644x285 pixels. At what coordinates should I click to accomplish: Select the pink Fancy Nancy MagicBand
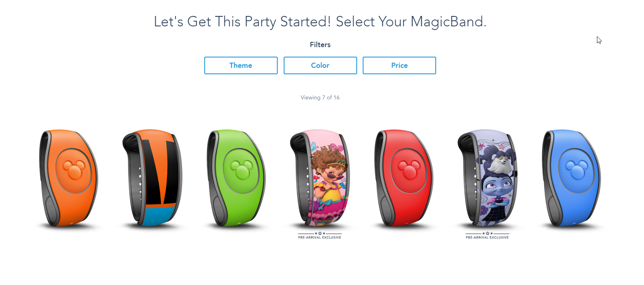point(320,178)
